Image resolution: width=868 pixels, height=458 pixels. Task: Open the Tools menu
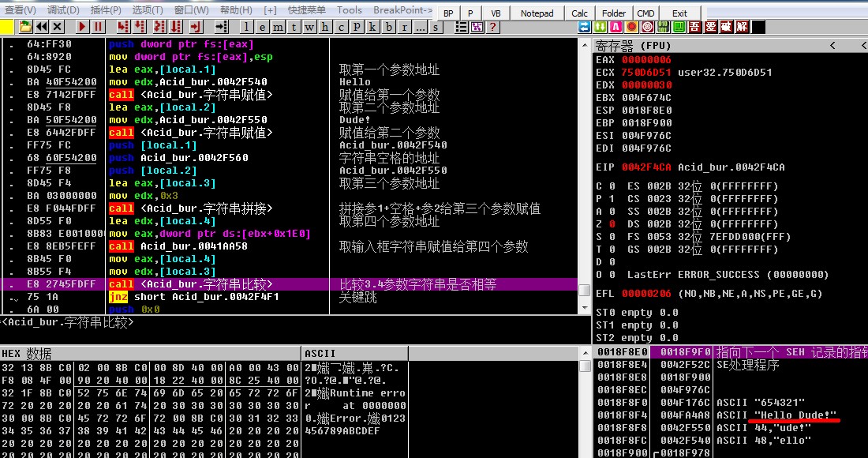coord(350,10)
